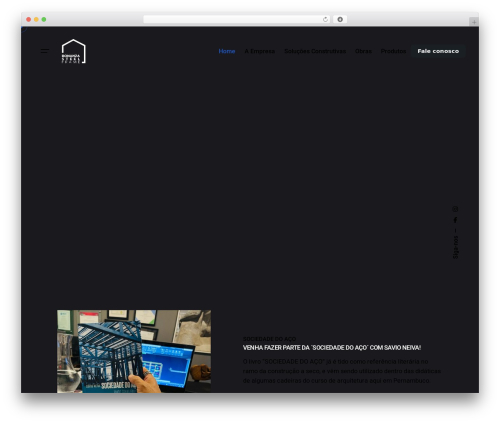Click the house-shaped site logo

74,51
